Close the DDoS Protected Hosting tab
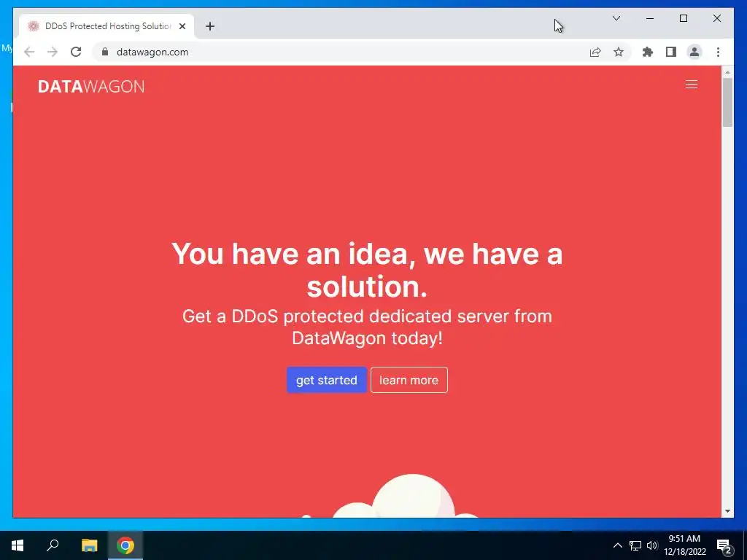 182,26
